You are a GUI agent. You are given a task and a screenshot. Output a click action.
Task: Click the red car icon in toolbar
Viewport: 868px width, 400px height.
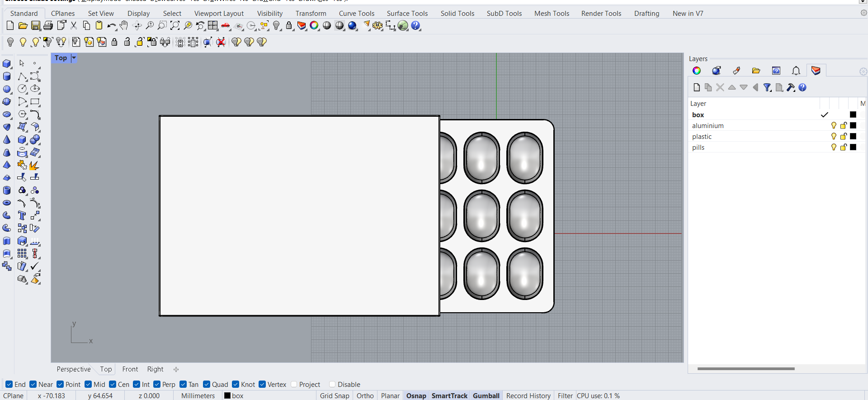click(x=226, y=26)
